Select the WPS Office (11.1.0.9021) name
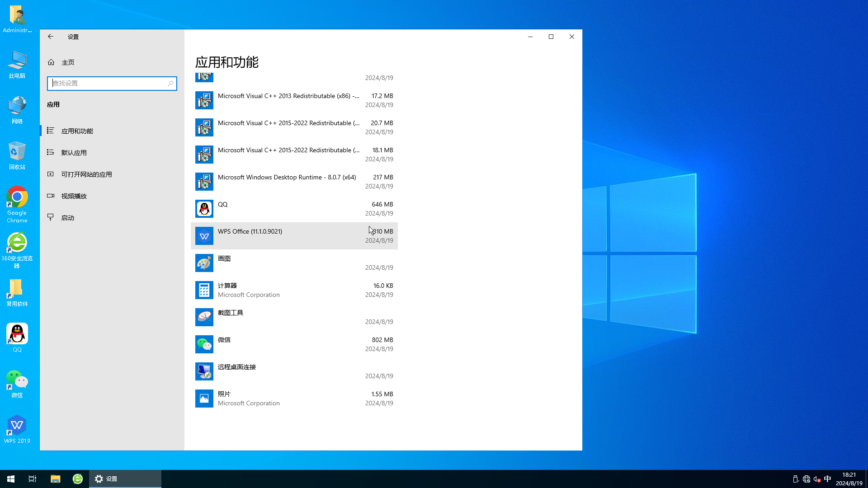The image size is (868, 488). [250, 231]
